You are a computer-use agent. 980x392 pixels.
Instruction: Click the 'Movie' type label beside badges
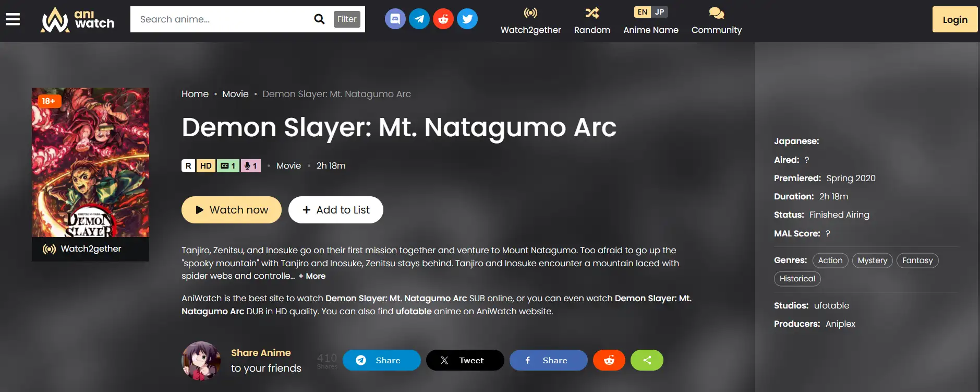(x=288, y=165)
